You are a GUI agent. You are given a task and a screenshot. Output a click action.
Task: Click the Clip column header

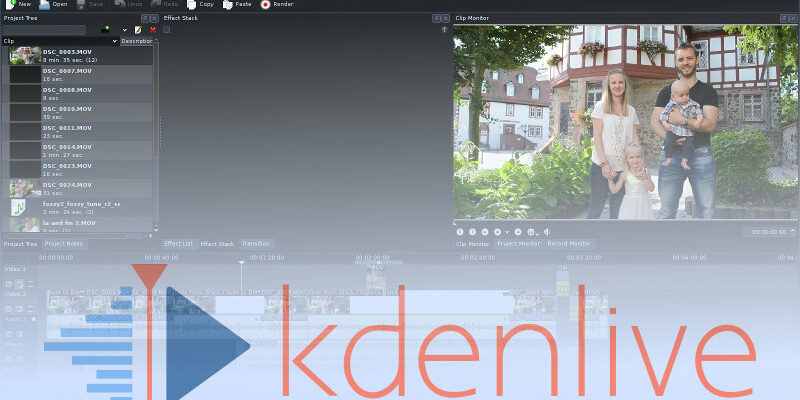(60, 41)
